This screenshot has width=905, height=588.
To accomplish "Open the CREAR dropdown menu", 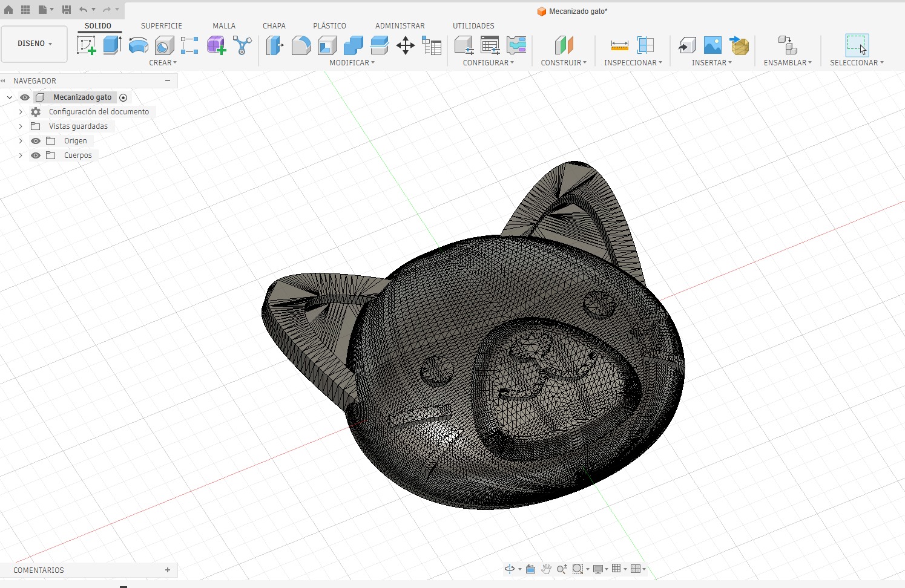I will click(163, 63).
